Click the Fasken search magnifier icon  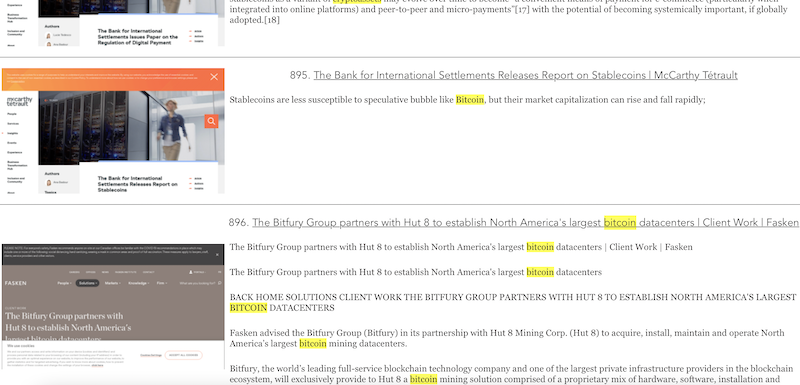click(x=219, y=283)
